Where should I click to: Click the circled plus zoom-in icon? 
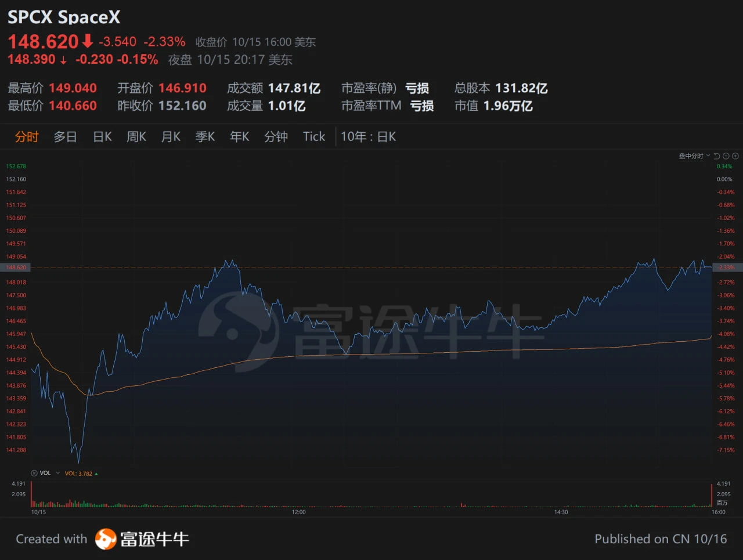click(x=735, y=156)
